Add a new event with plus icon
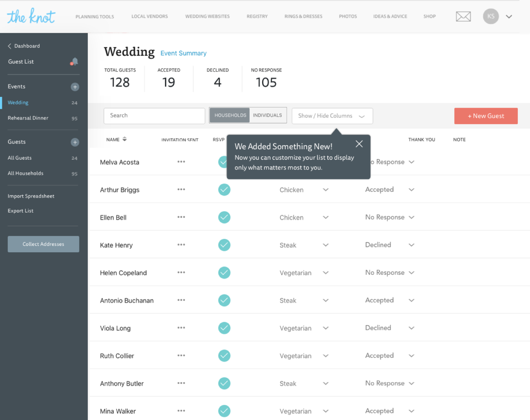Image resolution: width=530 pixels, height=420 pixels. click(75, 87)
